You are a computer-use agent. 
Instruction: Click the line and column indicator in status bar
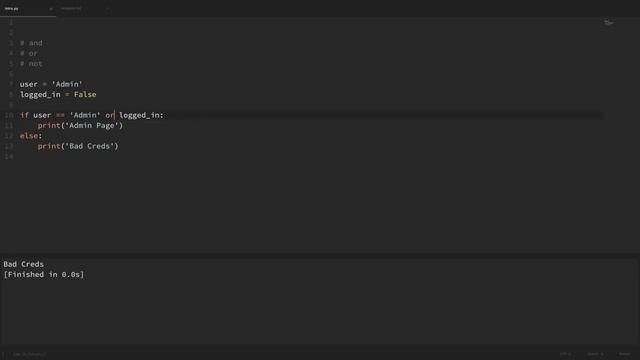[x=29, y=354]
